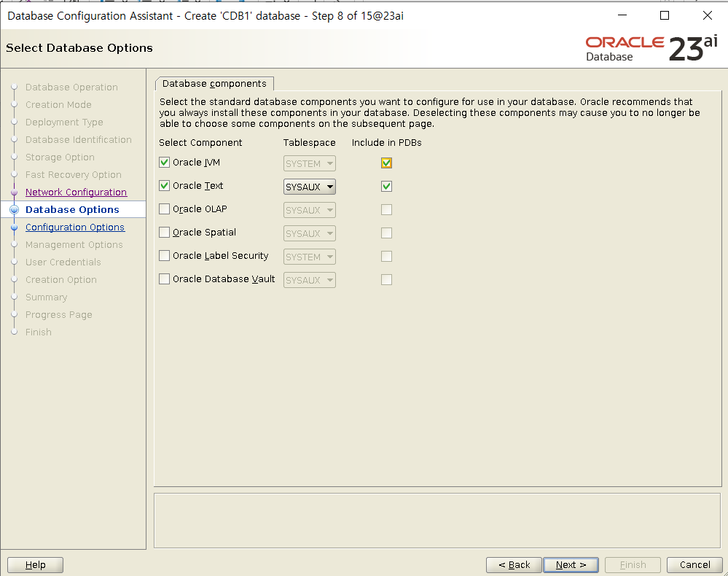728x576 pixels.
Task: Click the Network Configuration step bullet icon
Action: coord(15,192)
